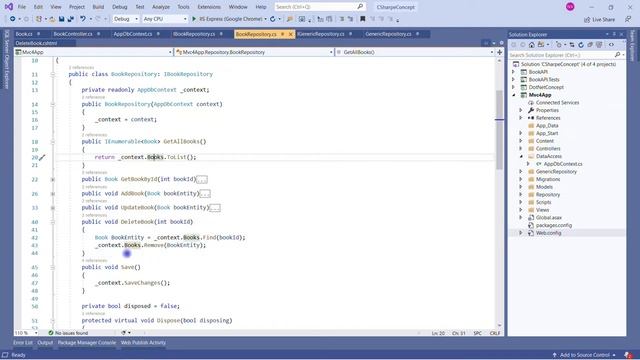The image size is (640, 360).
Task: Expand the References node in Mvc4App
Action: coord(521,118)
